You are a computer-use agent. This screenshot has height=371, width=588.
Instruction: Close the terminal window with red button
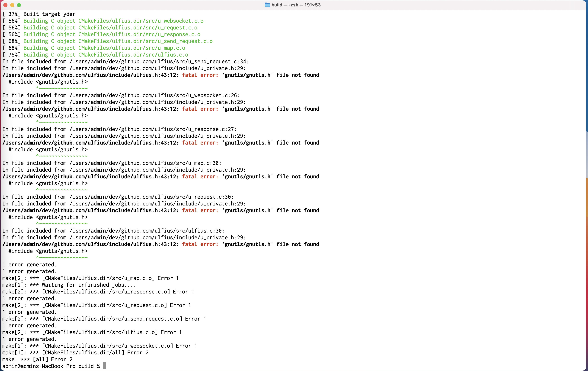point(5,5)
